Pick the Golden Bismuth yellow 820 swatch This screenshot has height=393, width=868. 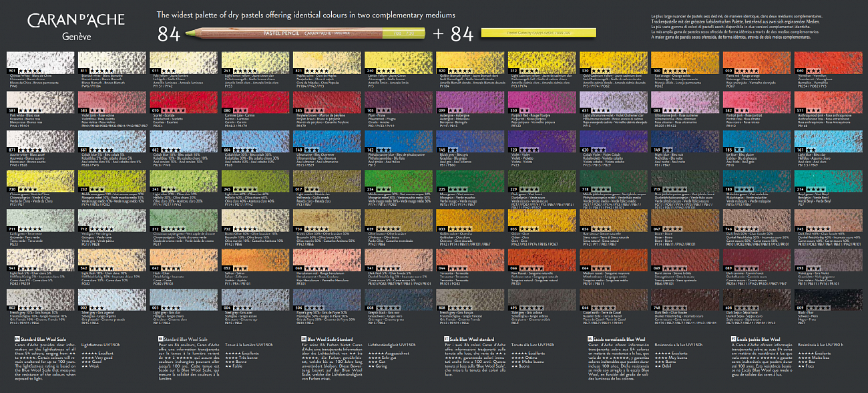click(471, 62)
